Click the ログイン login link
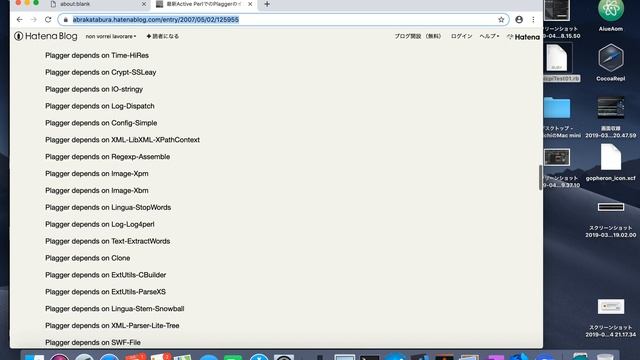 (x=461, y=36)
